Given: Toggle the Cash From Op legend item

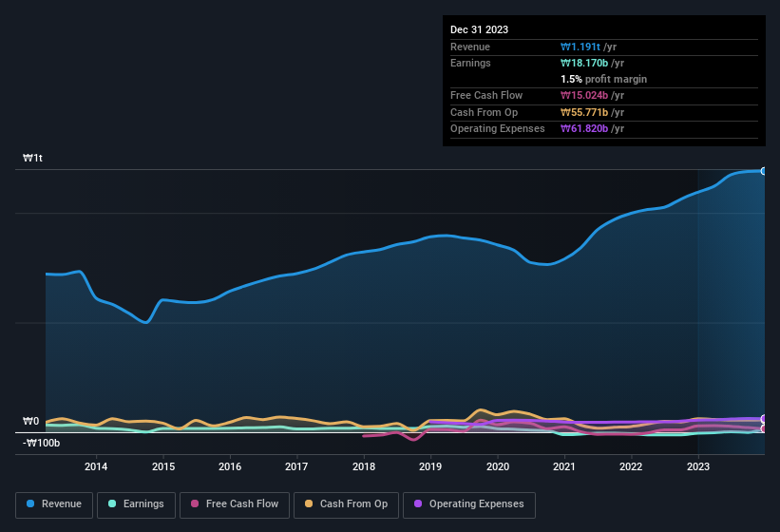Looking at the screenshot, I should pos(345,504).
